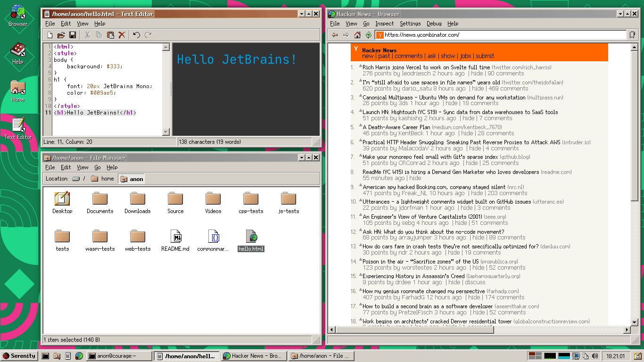
Task: Click the Open file icon in Text Editor toolbar
Action: pyautogui.click(x=61, y=35)
